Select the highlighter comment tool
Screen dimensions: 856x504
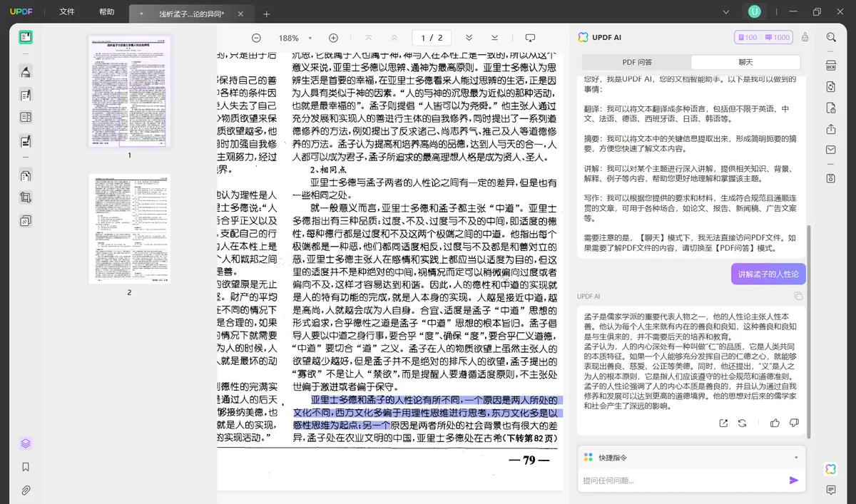point(26,71)
